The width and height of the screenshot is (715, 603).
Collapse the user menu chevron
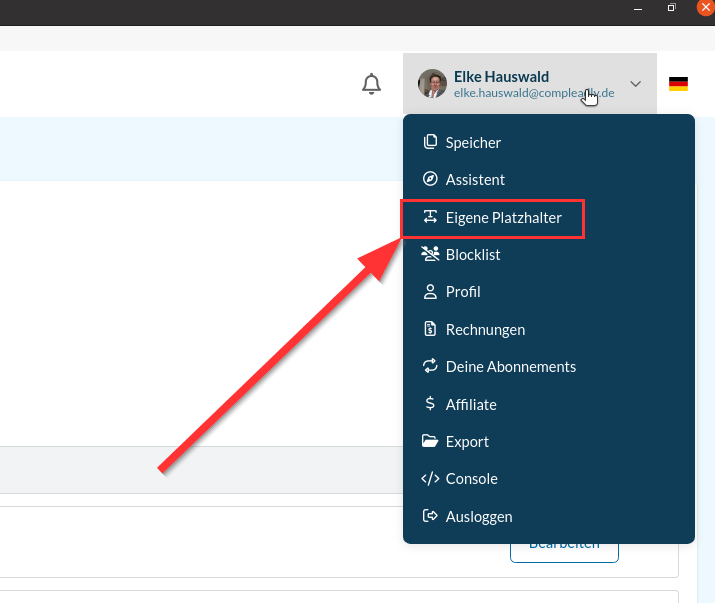tap(635, 84)
